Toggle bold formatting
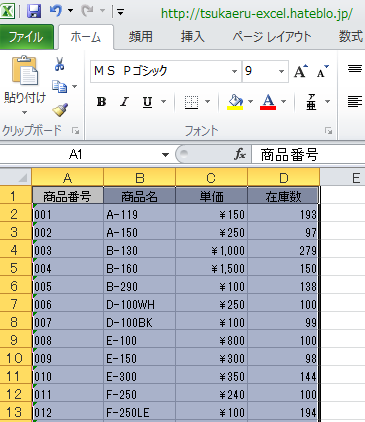 [x=101, y=102]
